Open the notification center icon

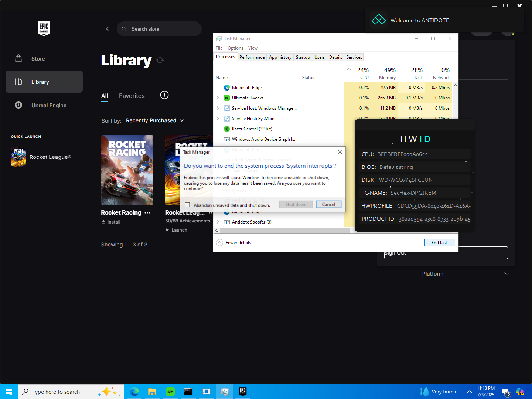tap(506, 392)
